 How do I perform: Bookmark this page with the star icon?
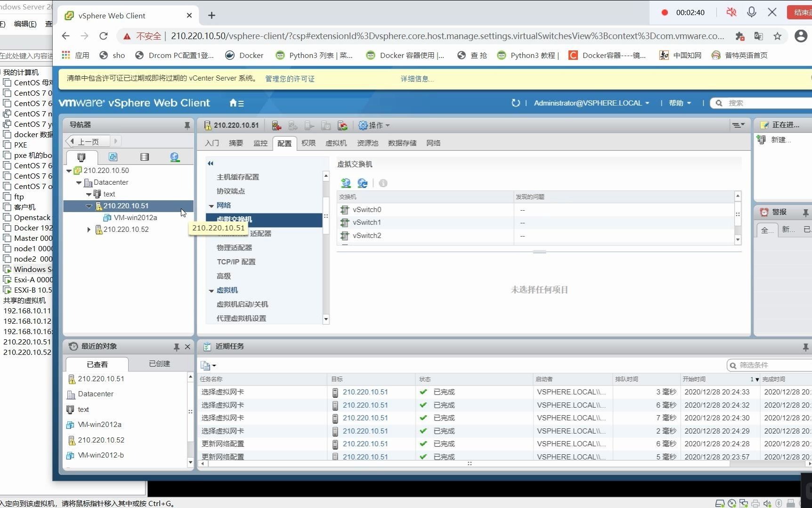coord(778,36)
